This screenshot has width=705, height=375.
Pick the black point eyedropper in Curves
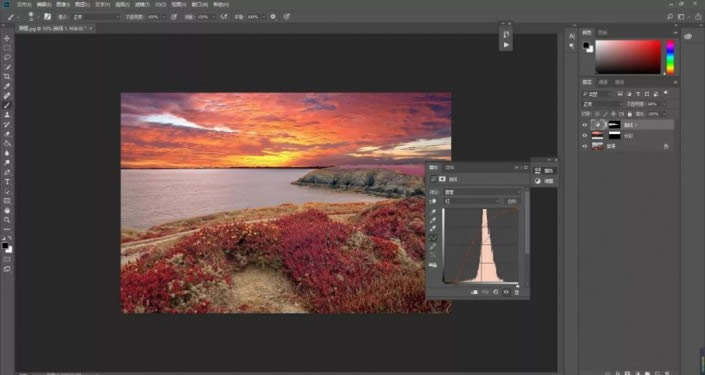(434, 211)
